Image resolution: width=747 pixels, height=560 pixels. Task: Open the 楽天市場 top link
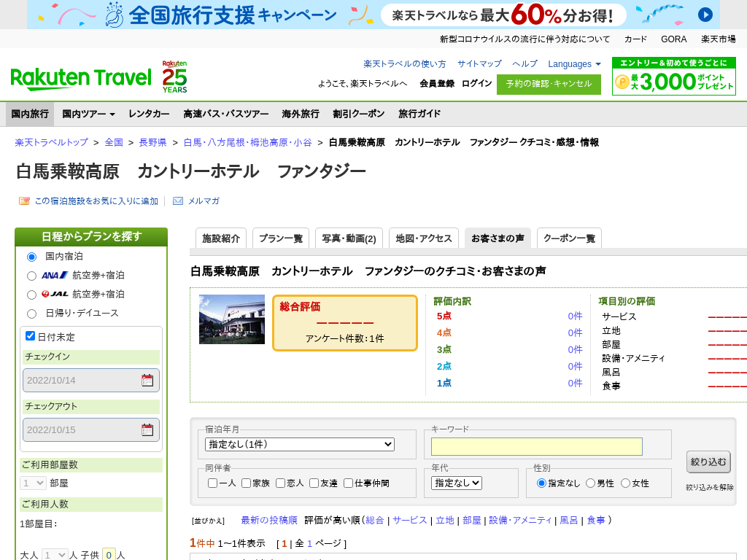718,39
